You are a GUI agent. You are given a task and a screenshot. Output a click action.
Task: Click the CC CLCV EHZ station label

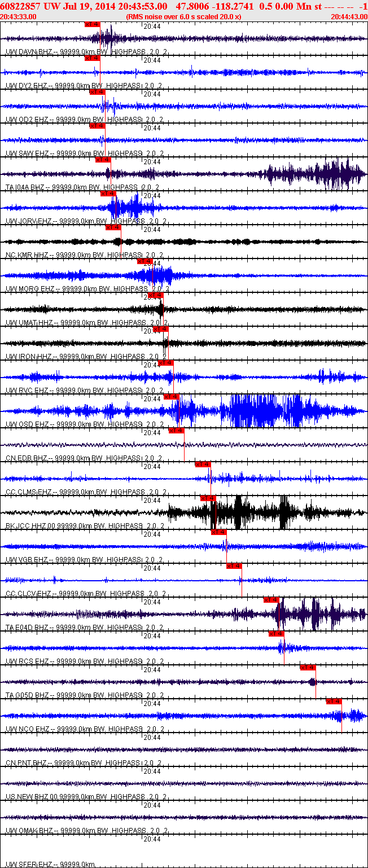tap(28, 593)
